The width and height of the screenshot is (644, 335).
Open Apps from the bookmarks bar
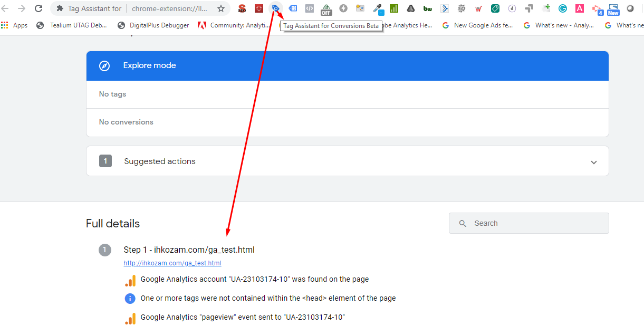coord(14,25)
